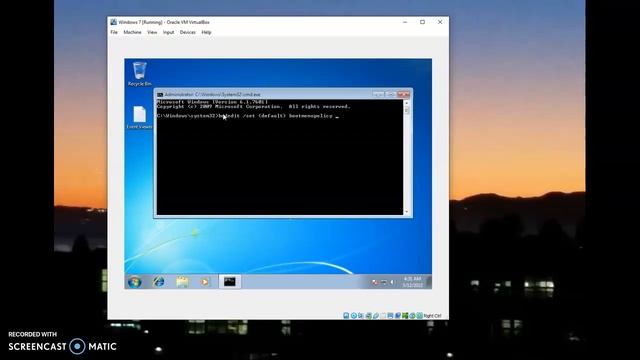
Task: Click the command prompt scrollbar thumb
Action: pyautogui.click(x=406, y=111)
